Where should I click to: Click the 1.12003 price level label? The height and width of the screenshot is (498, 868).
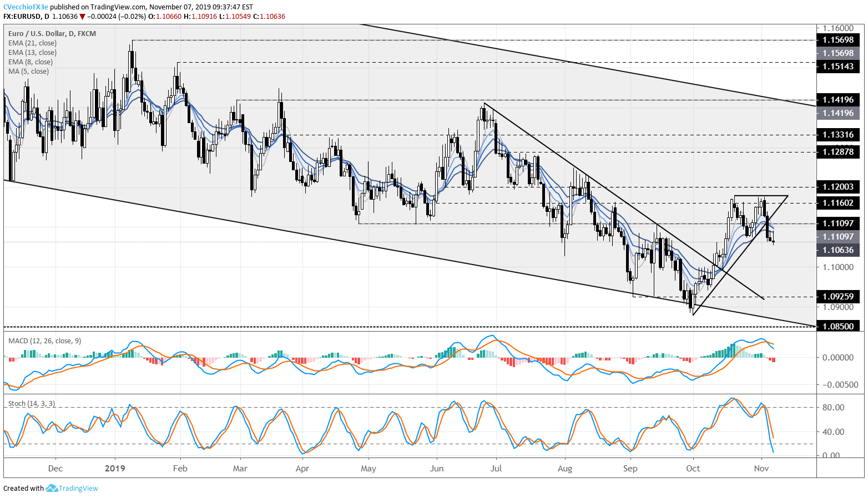(x=838, y=187)
